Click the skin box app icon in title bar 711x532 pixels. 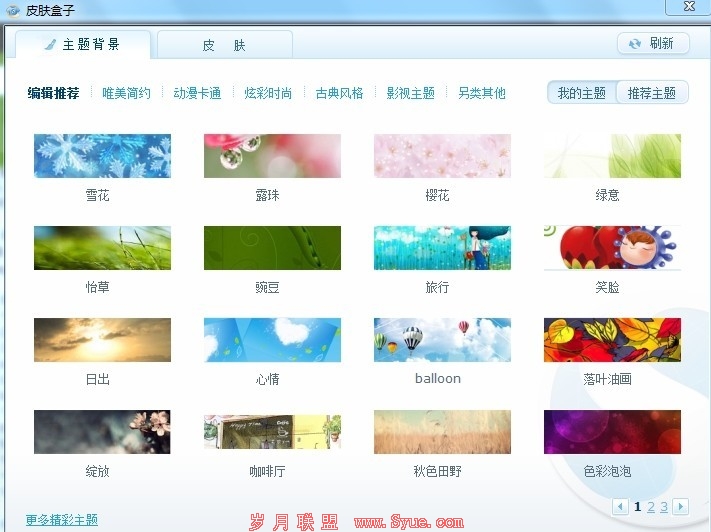[13, 10]
